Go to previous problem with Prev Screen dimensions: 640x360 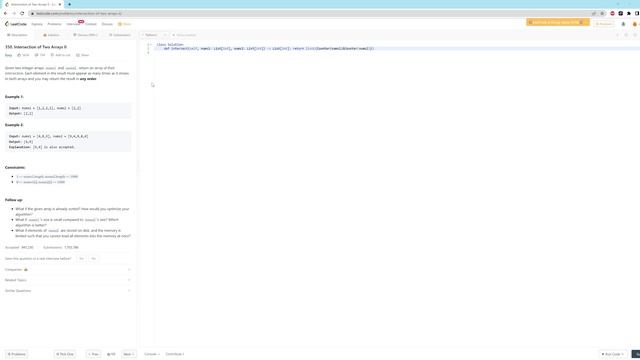(93, 354)
